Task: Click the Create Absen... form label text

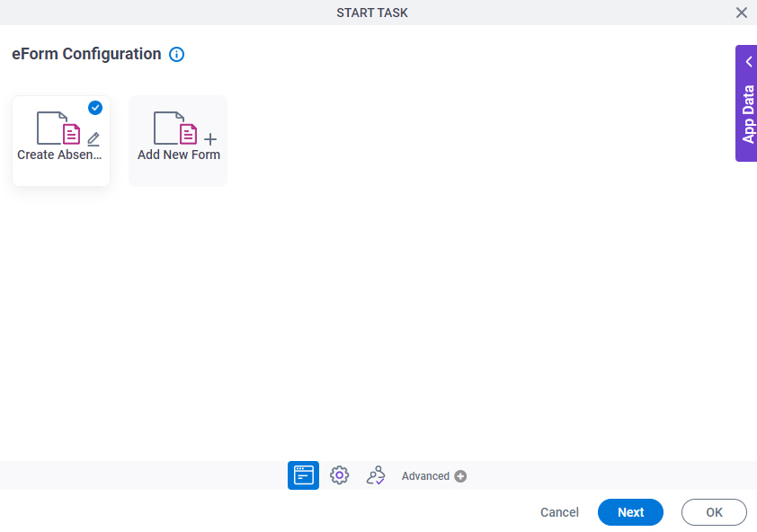Action: pyautogui.click(x=59, y=155)
